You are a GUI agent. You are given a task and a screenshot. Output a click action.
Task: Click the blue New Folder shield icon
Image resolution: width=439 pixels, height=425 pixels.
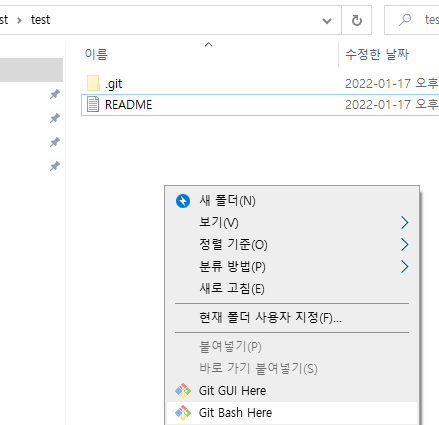click(183, 201)
